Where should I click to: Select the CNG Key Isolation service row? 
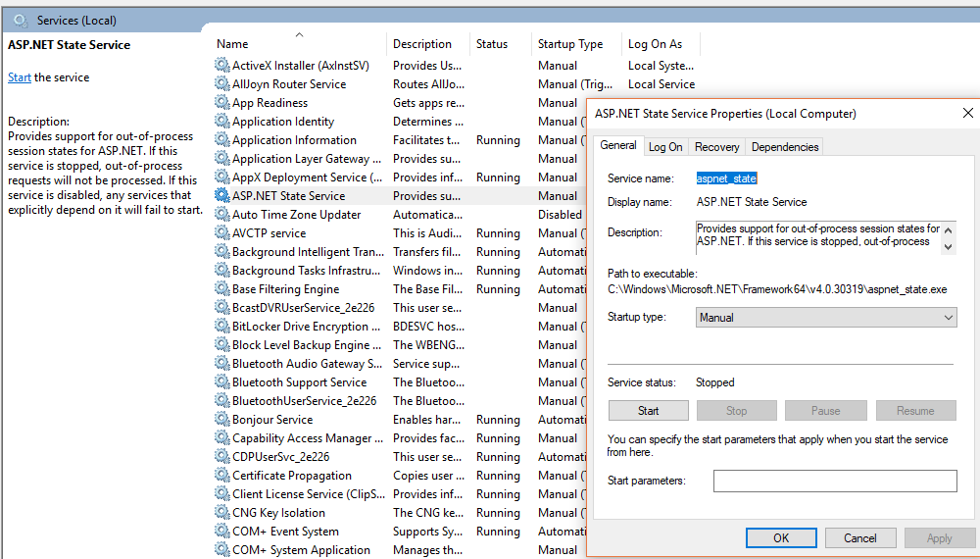point(400,513)
